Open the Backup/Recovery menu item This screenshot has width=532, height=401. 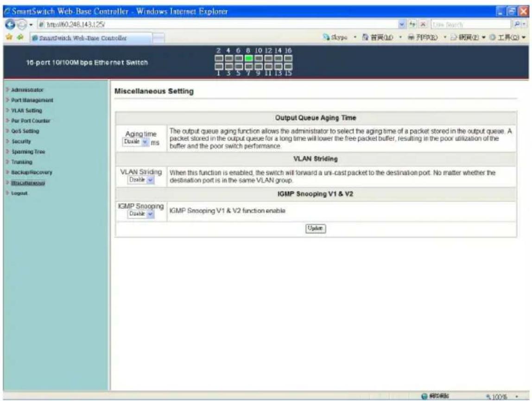pos(32,172)
